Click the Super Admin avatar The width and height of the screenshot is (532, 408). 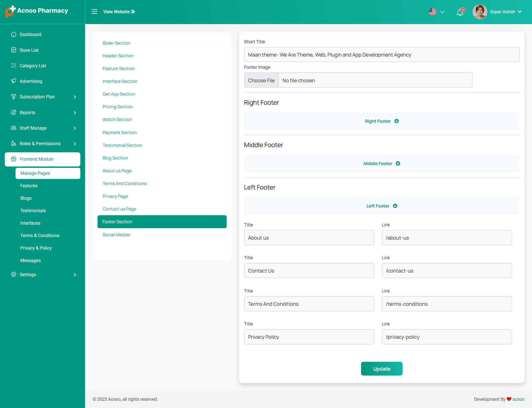pyautogui.click(x=480, y=12)
